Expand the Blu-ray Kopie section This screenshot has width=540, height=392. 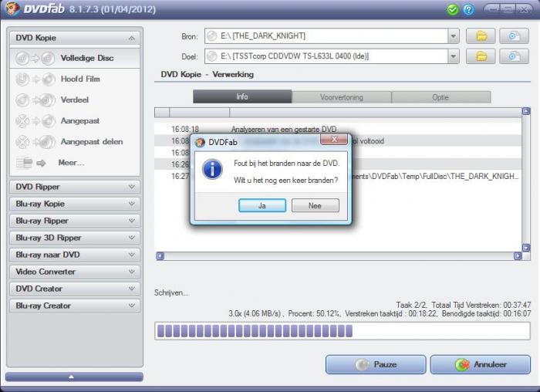click(x=75, y=204)
